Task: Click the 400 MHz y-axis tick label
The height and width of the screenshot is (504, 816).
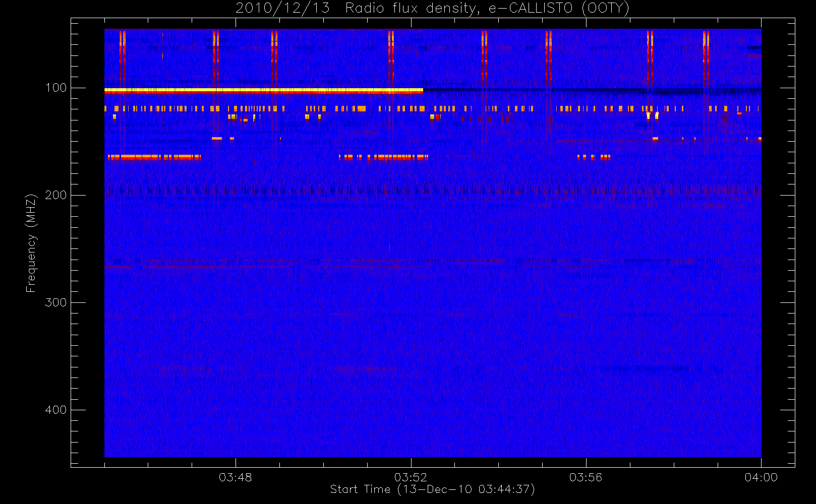Action: [x=56, y=410]
